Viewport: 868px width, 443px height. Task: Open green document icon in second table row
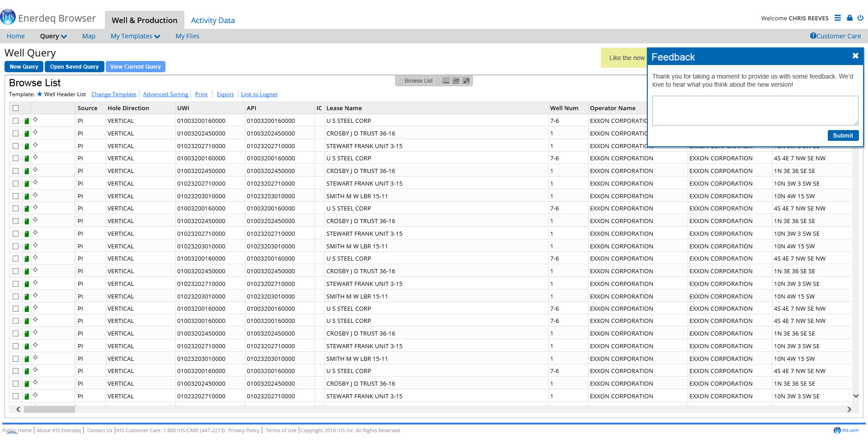(x=27, y=134)
